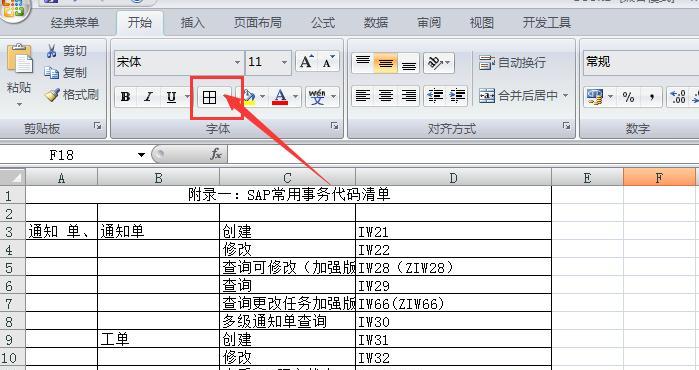Click the Percent Style button
The width and height of the screenshot is (699, 370).
[628, 96]
